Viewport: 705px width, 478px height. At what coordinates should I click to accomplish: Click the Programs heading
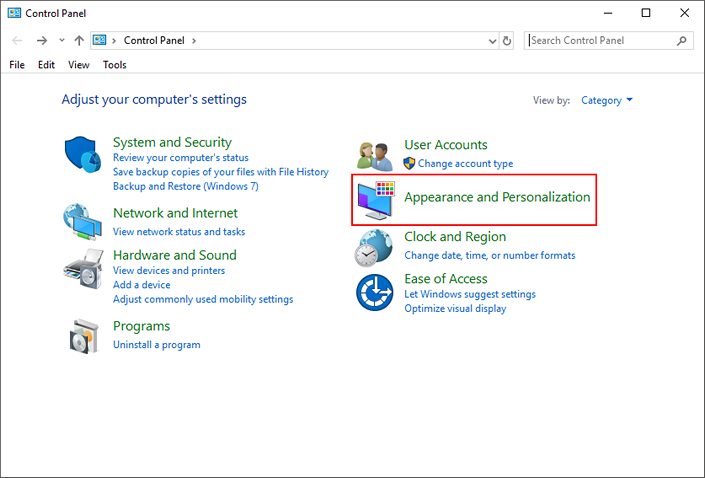point(142,326)
